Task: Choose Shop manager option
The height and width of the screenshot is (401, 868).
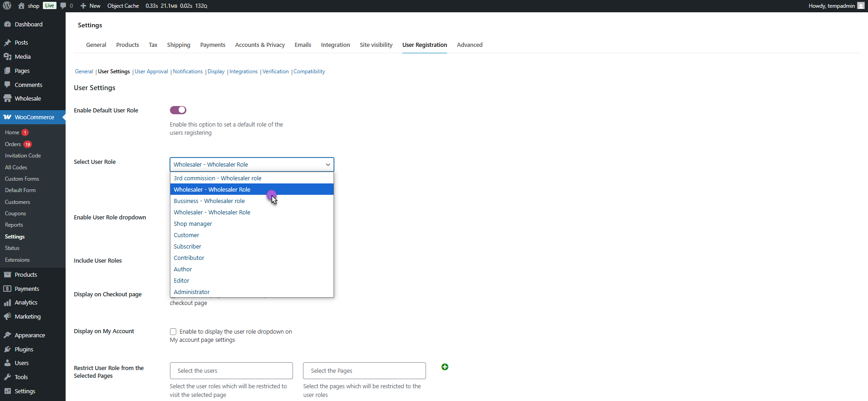Action: click(252, 223)
